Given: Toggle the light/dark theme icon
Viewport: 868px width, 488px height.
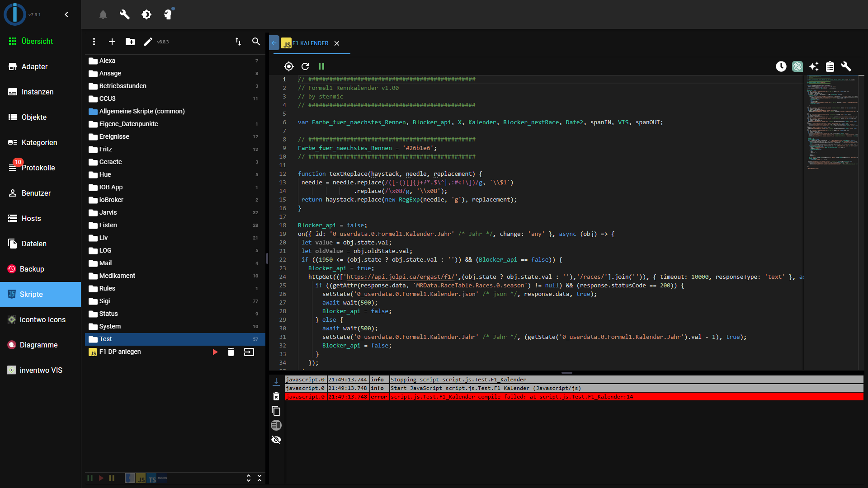Looking at the screenshot, I should (146, 14).
